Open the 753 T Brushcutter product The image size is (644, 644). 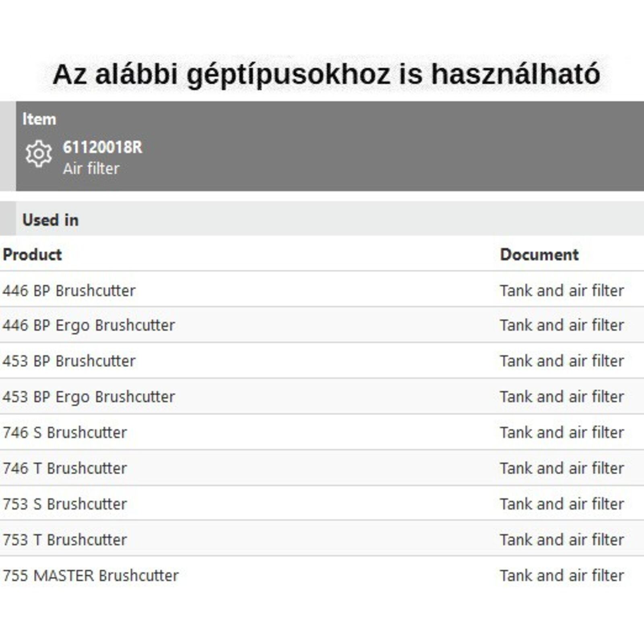click(x=65, y=540)
